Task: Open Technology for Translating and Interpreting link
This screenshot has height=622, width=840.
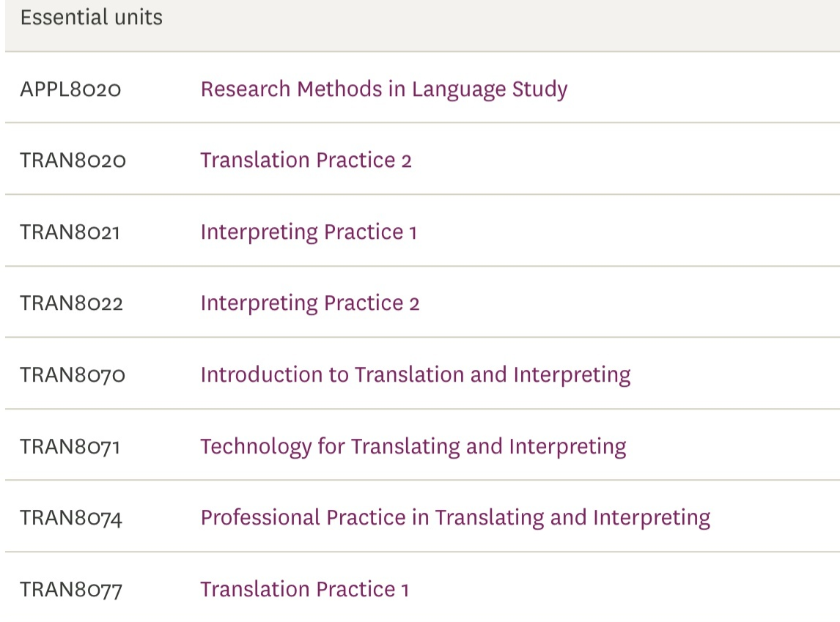Action: click(413, 446)
